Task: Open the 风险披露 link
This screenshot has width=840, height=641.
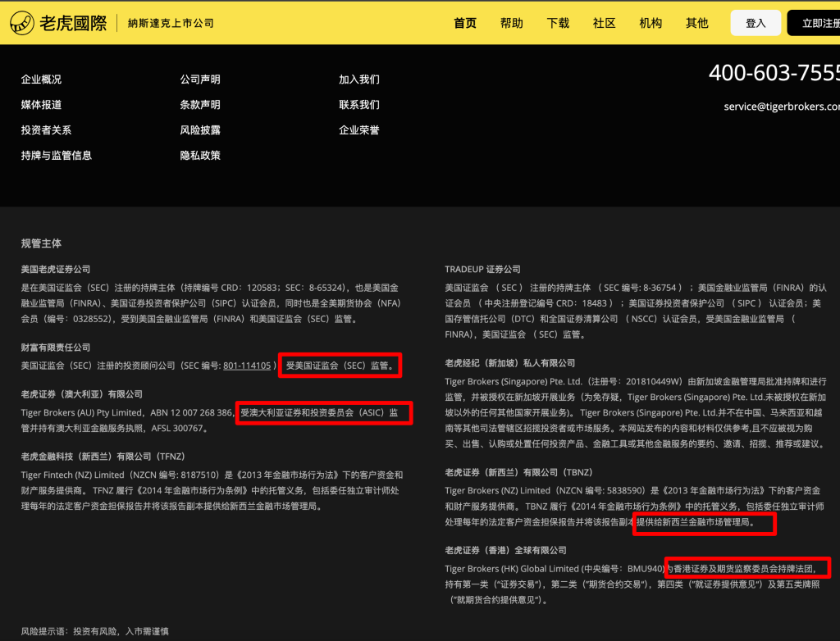Action: [200, 130]
